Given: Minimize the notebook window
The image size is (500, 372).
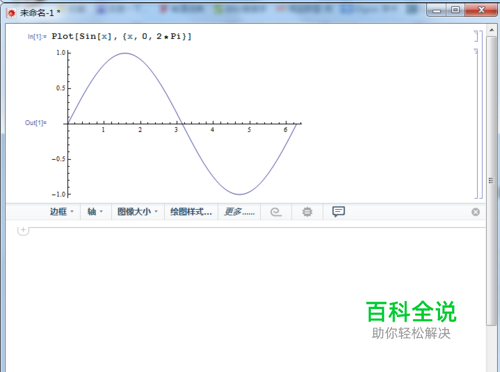Looking at the screenshot, I should (x=437, y=11).
